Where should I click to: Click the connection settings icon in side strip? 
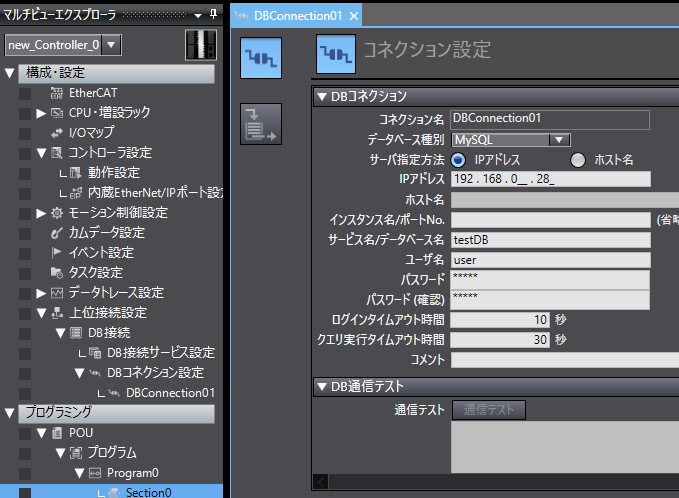[x=261, y=58]
